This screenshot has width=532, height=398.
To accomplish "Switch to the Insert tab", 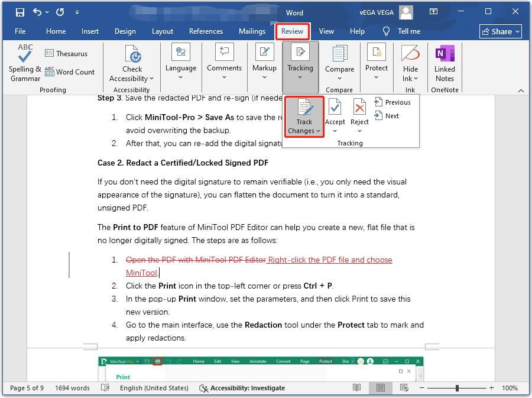I will pos(90,31).
